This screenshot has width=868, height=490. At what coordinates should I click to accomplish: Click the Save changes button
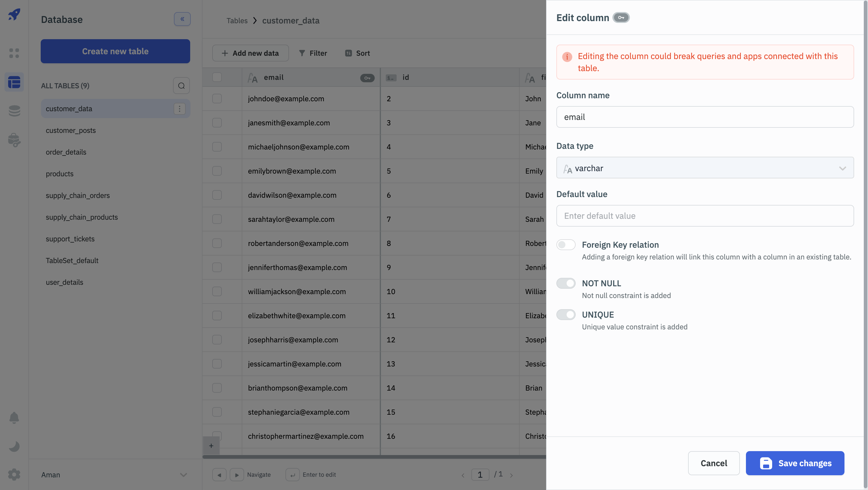(795, 463)
